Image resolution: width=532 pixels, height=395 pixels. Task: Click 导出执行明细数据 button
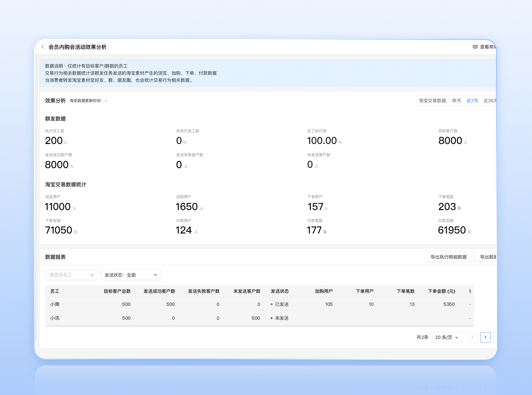pyautogui.click(x=448, y=257)
